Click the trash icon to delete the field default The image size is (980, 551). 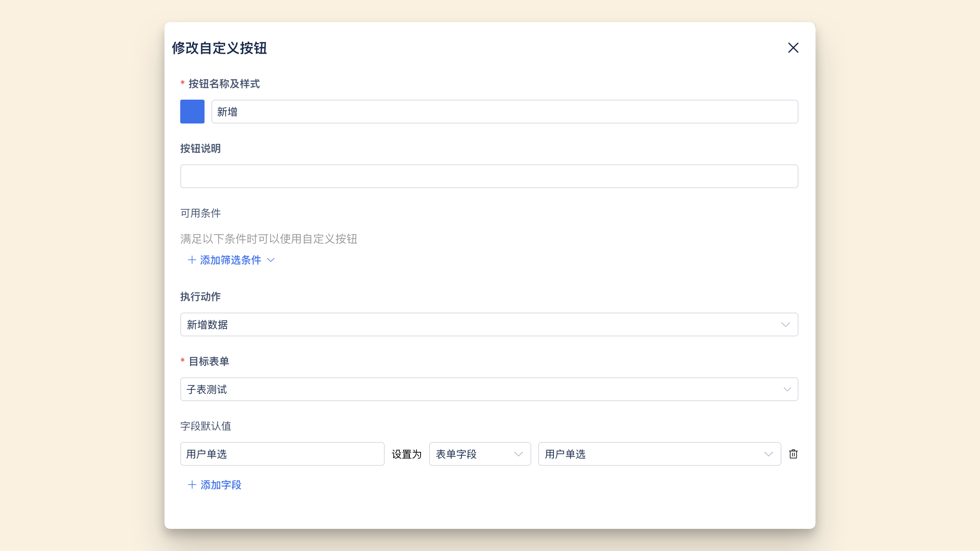[x=793, y=454]
